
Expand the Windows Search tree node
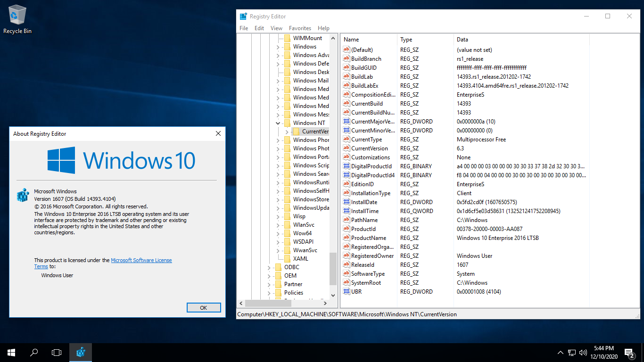click(x=278, y=174)
